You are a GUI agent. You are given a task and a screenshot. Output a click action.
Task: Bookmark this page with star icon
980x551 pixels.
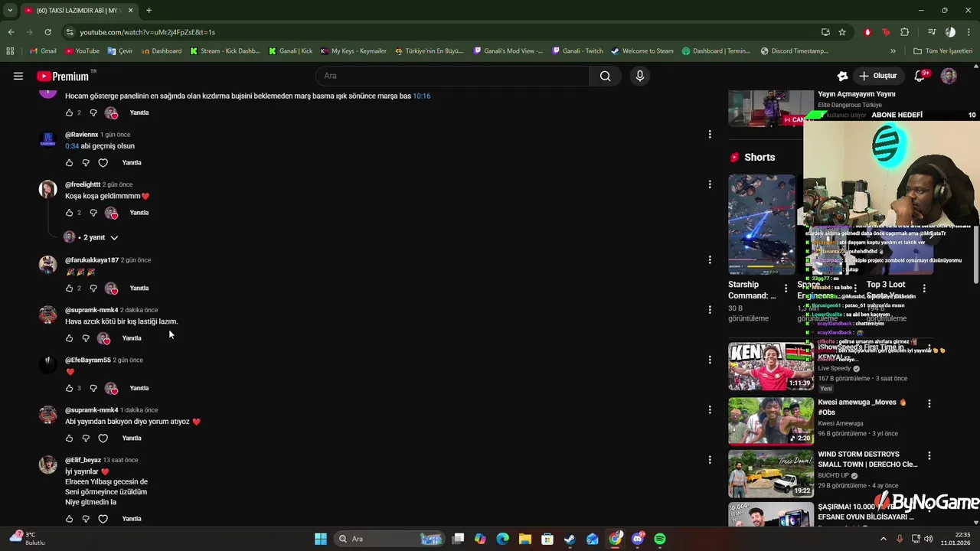[x=842, y=32]
